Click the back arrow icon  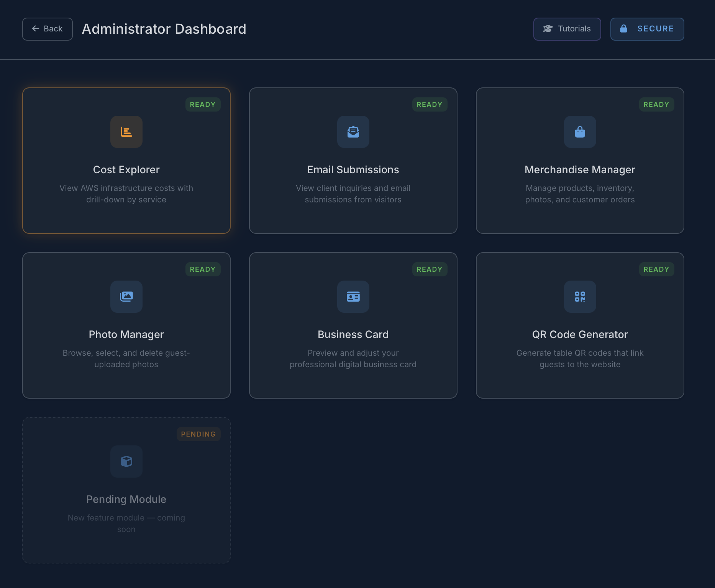36,29
